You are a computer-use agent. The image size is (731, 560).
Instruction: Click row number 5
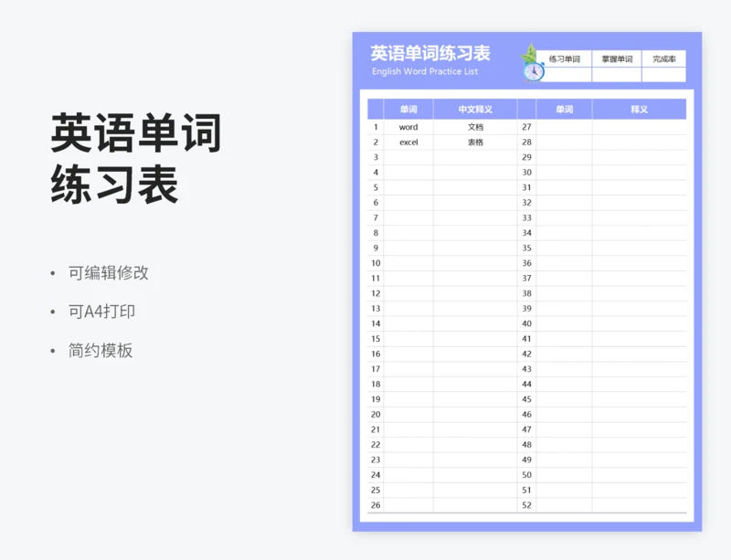point(376,187)
